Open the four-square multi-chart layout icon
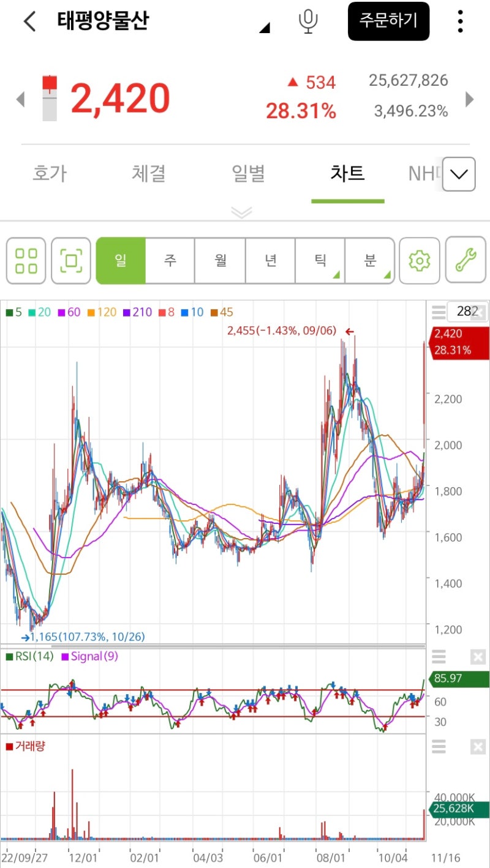This screenshot has width=490, height=868. pos(26,261)
